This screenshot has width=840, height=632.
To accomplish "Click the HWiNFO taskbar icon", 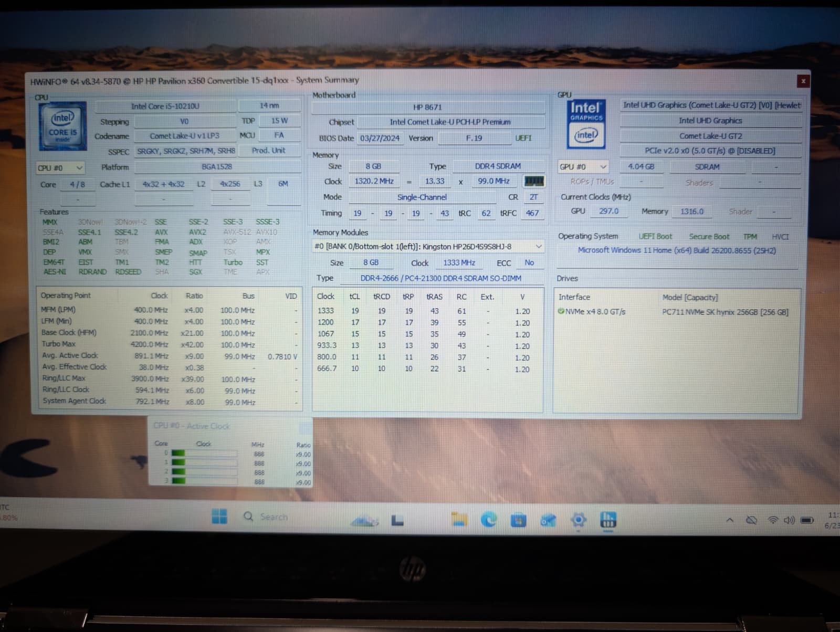I will pos(607,520).
